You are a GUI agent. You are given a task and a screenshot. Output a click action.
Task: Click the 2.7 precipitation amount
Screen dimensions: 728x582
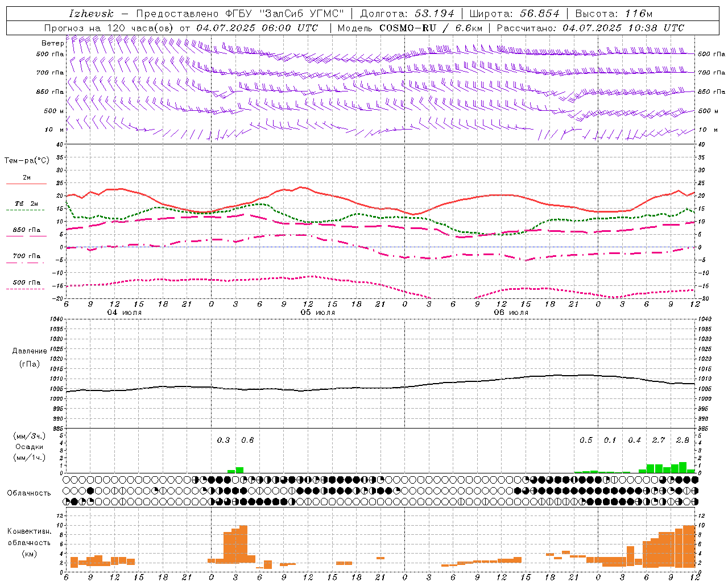[x=659, y=440]
